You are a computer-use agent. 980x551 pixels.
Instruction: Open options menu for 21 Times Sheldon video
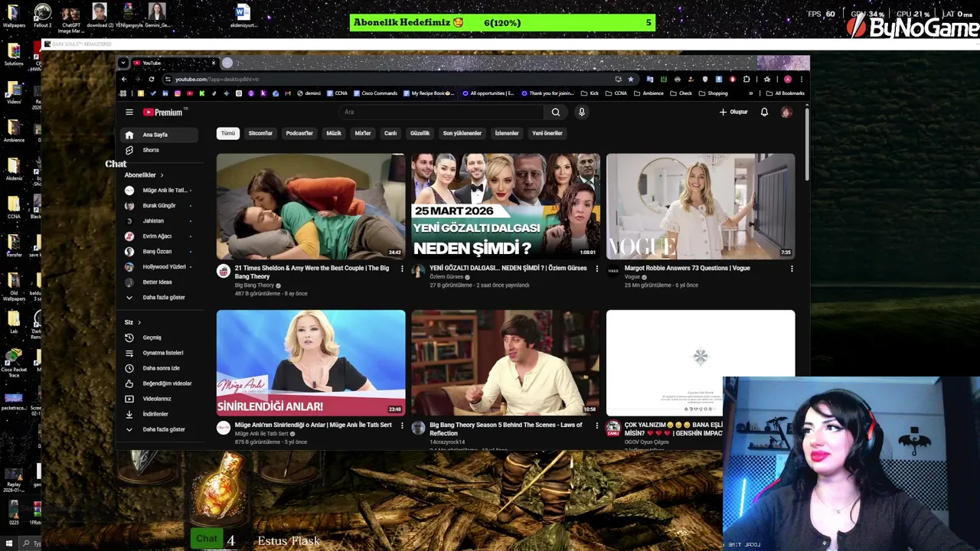coord(402,269)
